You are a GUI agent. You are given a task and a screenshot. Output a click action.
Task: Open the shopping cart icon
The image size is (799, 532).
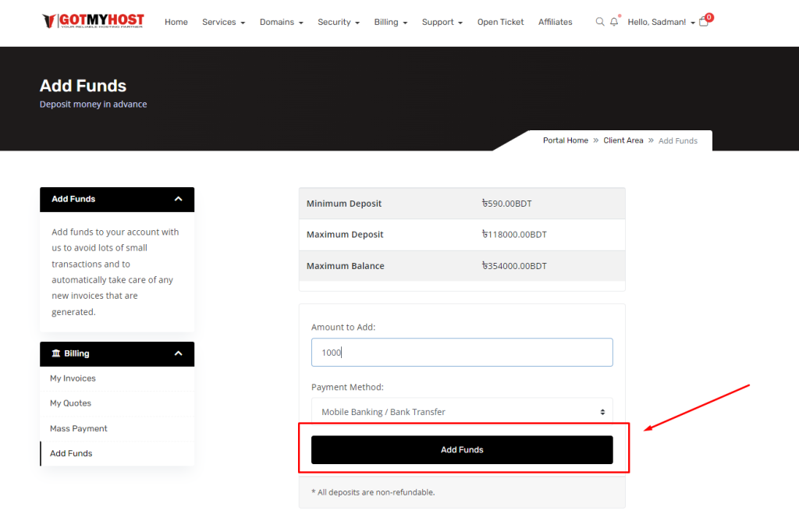704,22
